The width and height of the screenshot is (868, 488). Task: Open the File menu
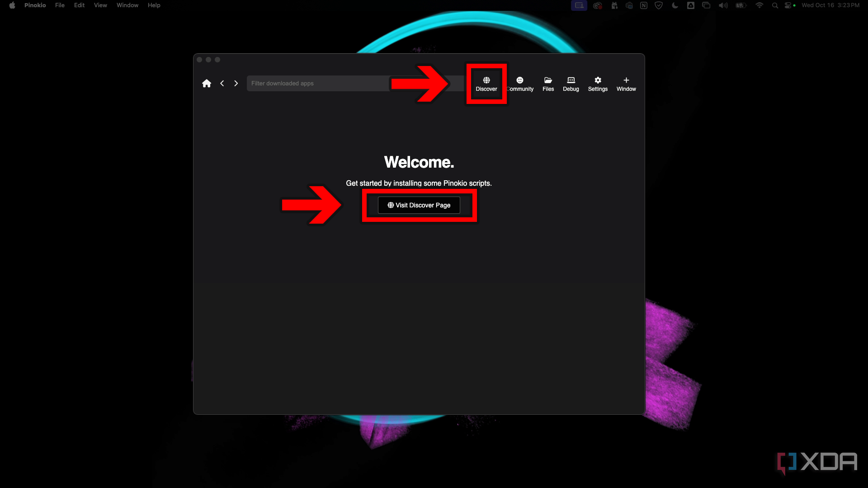pos(60,5)
